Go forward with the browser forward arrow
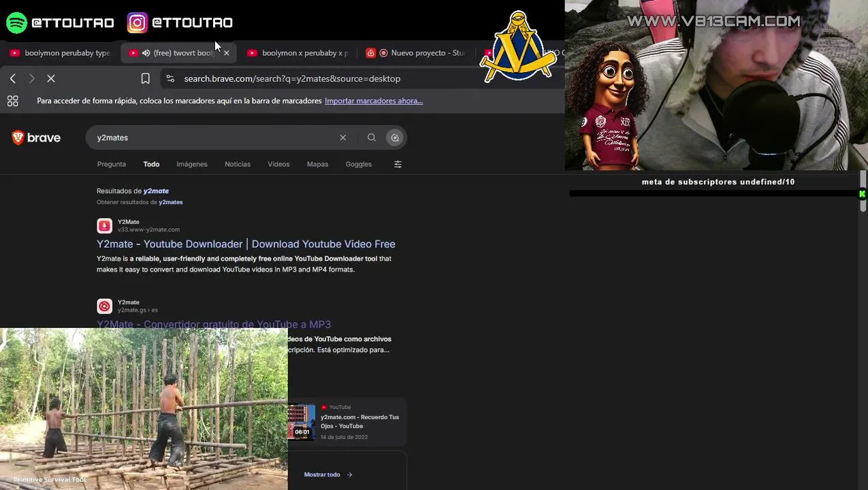Viewport: 868px width, 490px height. [31, 79]
